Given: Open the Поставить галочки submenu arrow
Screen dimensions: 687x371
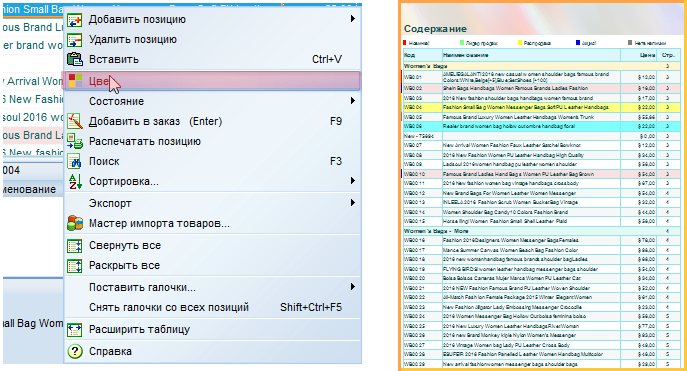Looking at the screenshot, I should tap(353, 287).
